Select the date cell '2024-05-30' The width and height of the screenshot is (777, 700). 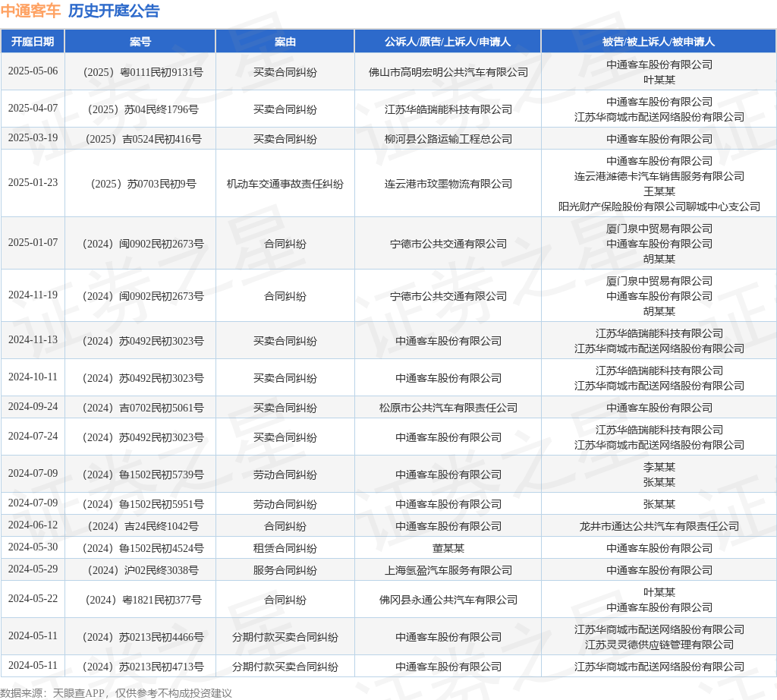pos(33,547)
